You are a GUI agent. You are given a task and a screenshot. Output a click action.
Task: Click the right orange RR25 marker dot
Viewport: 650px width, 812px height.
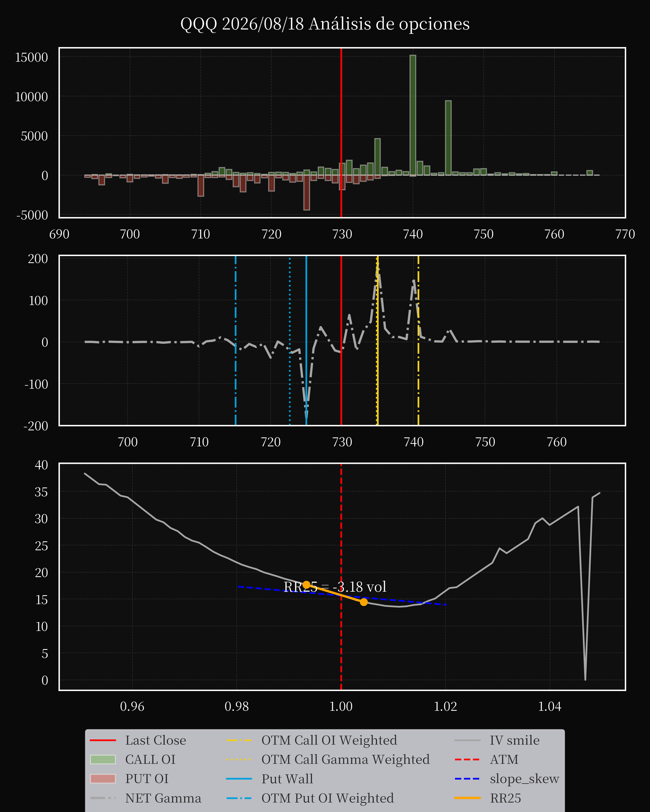364,602
